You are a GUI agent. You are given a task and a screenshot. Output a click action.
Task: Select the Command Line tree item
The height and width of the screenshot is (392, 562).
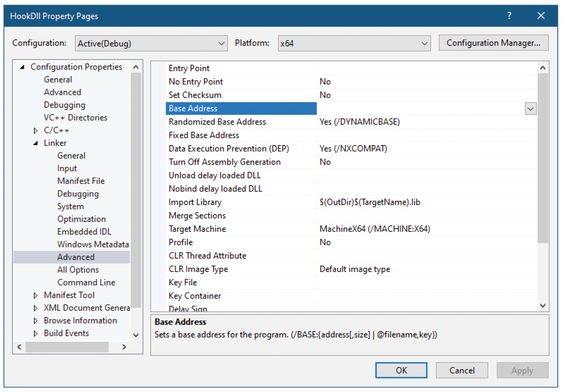[86, 282]
